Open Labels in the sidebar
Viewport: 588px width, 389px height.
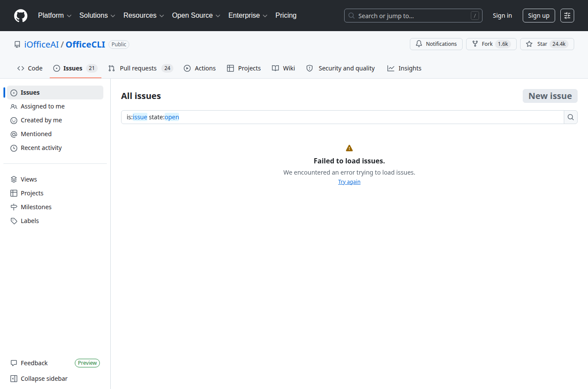(55, 221)
